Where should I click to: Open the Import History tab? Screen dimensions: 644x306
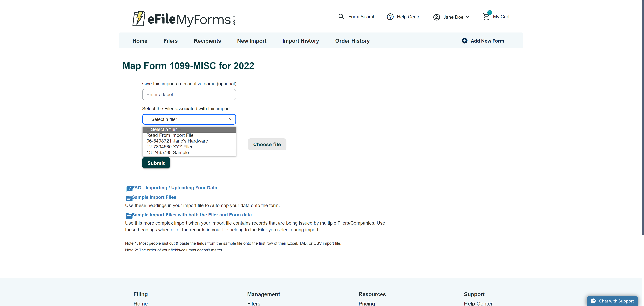point(301,41)
